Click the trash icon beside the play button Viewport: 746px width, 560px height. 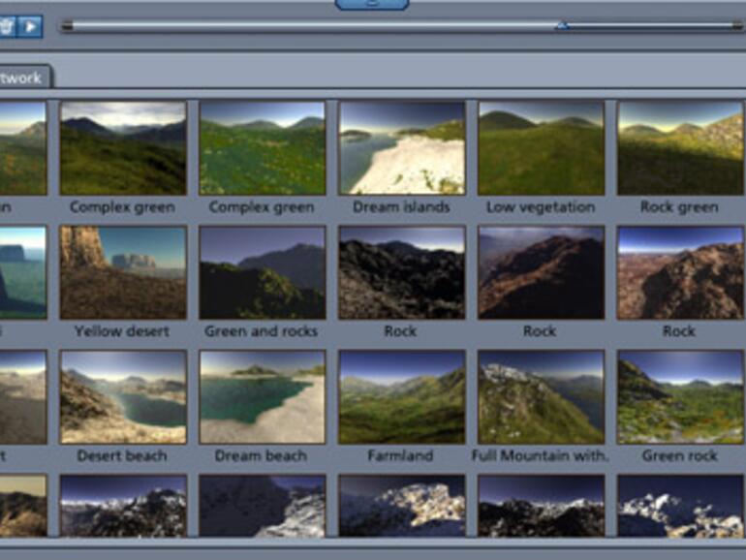(x=8, y=26)
